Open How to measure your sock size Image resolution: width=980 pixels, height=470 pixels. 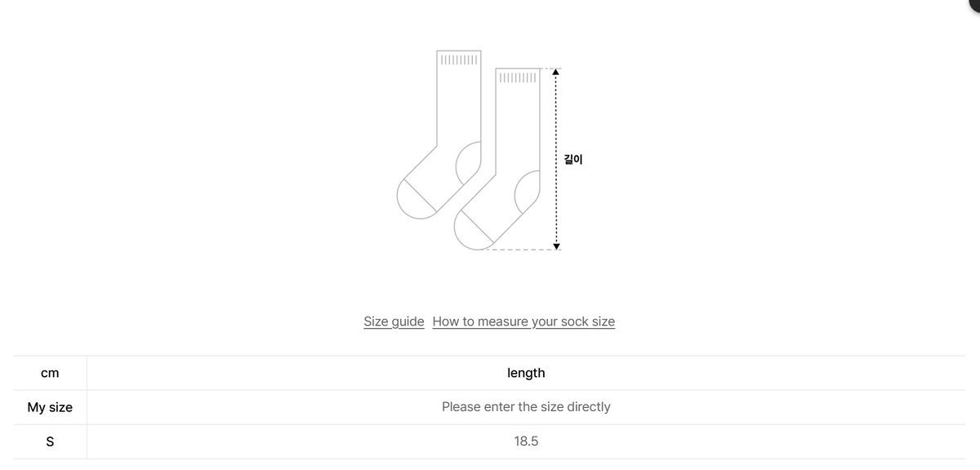click(523, 321)
